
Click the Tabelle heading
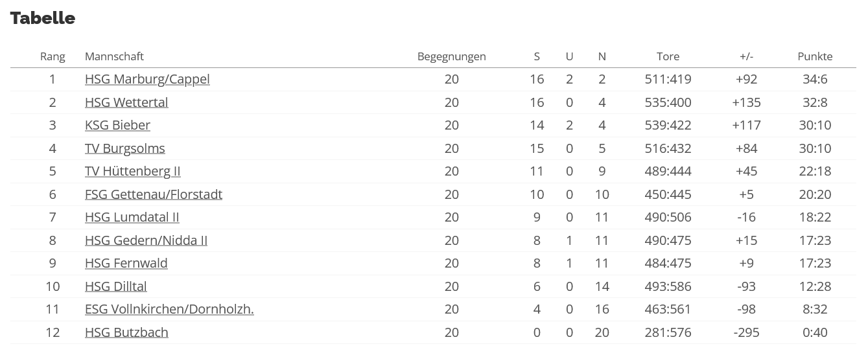pyautogui.click(x=43, y=18)
